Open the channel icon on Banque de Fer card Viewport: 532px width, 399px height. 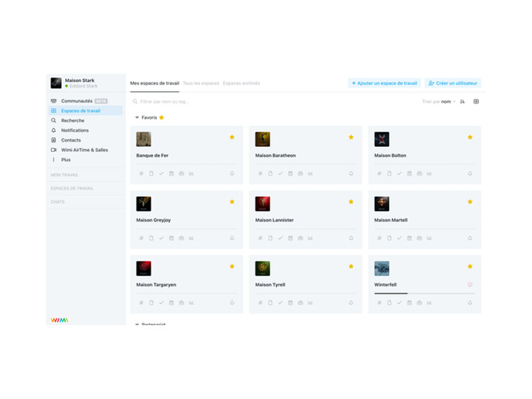(x=141, y=174)
